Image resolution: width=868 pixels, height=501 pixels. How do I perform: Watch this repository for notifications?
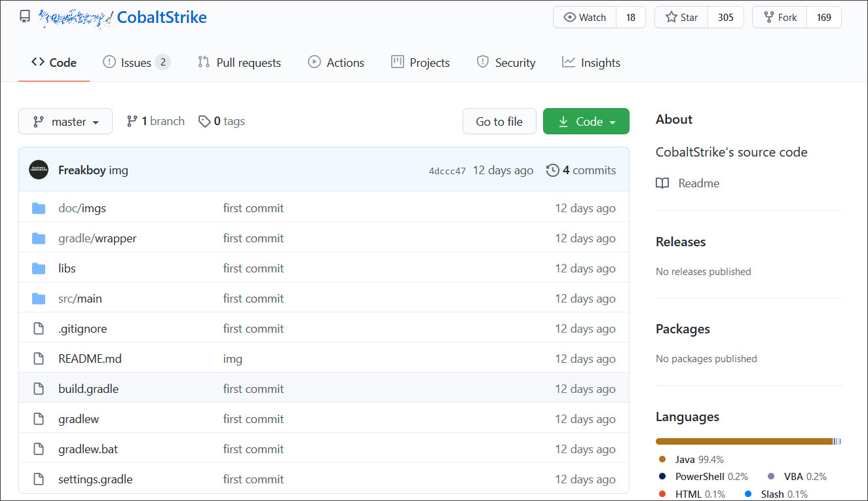pyautogui.click(x=586, y=18)
